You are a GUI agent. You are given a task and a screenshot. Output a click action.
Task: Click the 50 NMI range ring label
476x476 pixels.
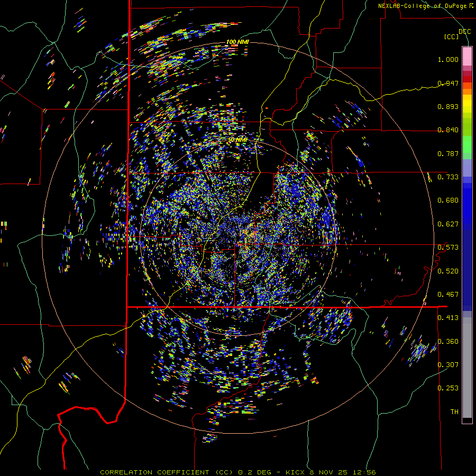tap(237, 140)
